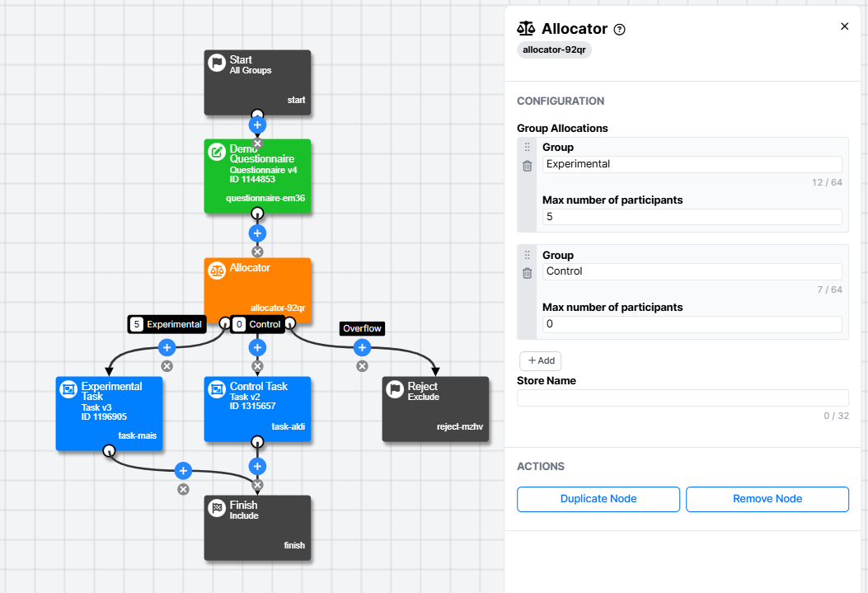The width and height of the screenshot is (868, 593).
Task: Add node between Control Task and Finish
Action: coord(257,466)
